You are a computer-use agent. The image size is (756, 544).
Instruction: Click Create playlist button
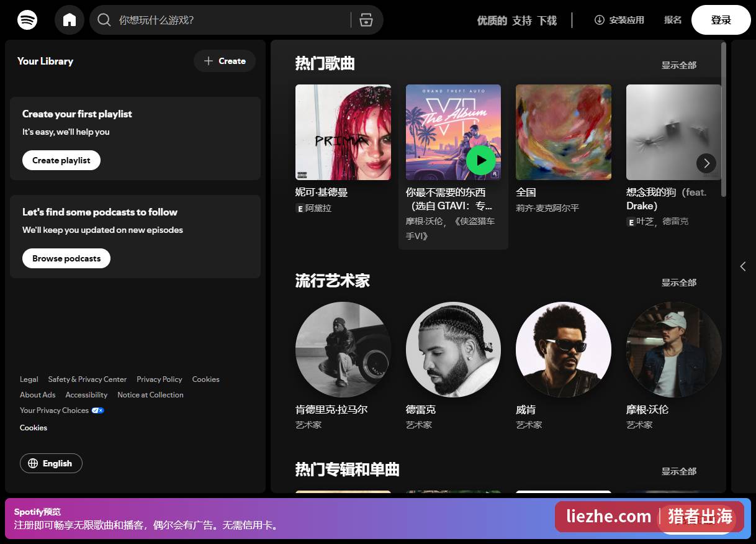pyautogui.click(x=61, y=160)
